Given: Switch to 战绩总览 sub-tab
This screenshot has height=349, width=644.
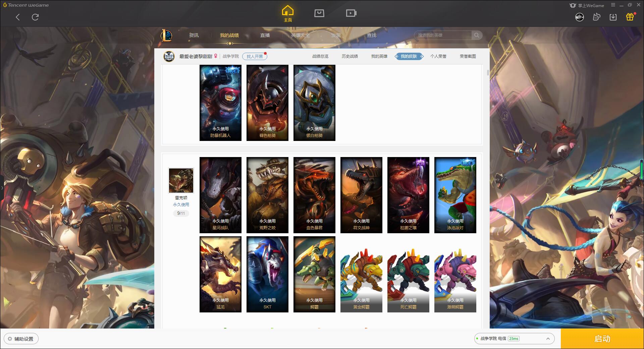Looking at the screenshot, I should coord(320,56).
